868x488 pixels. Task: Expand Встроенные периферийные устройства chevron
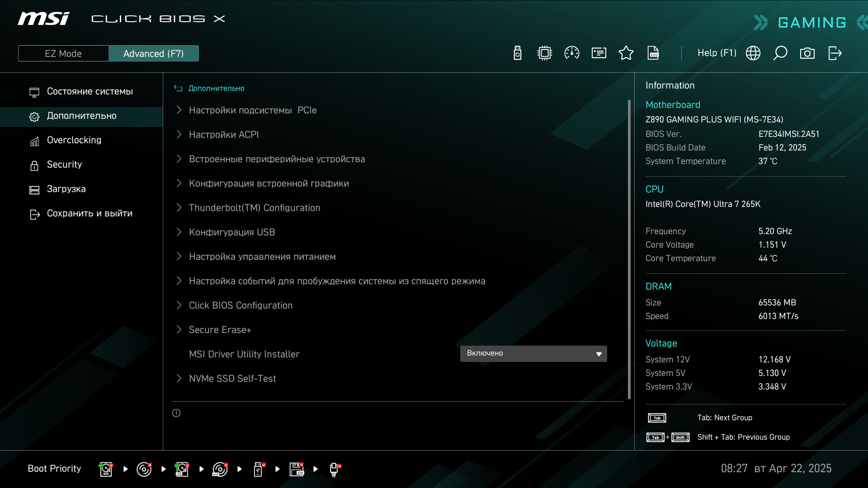[179, 159]
